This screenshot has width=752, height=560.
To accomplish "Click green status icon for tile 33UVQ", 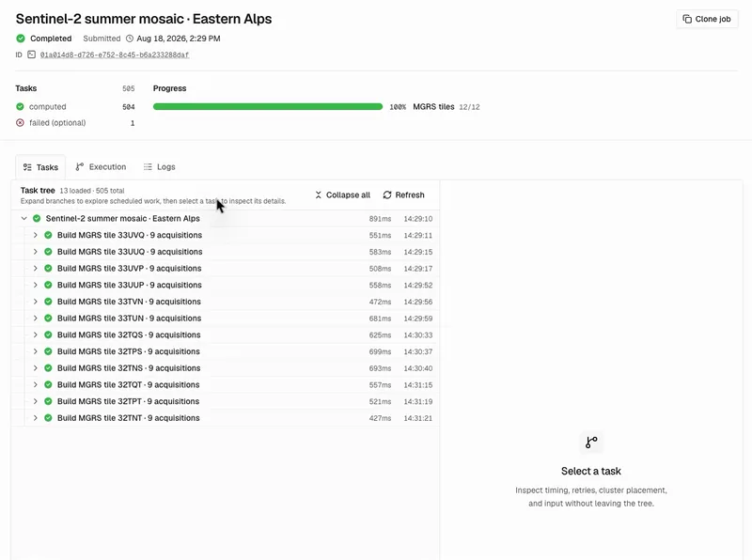I will (x=48, y=236).
